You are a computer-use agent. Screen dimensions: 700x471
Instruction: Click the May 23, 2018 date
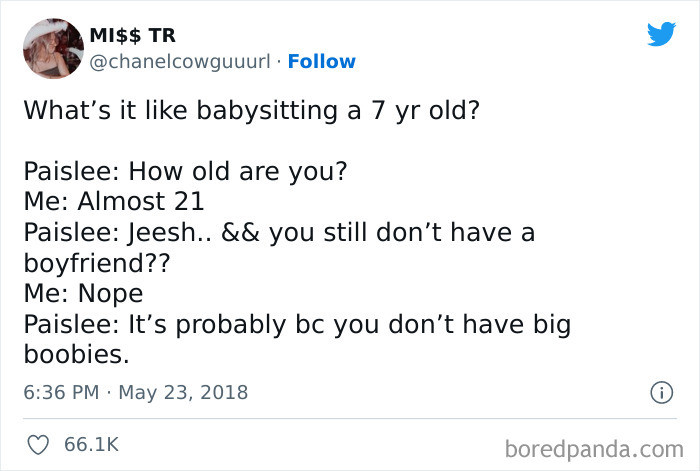pyautogui.click(x=183, y=392)
